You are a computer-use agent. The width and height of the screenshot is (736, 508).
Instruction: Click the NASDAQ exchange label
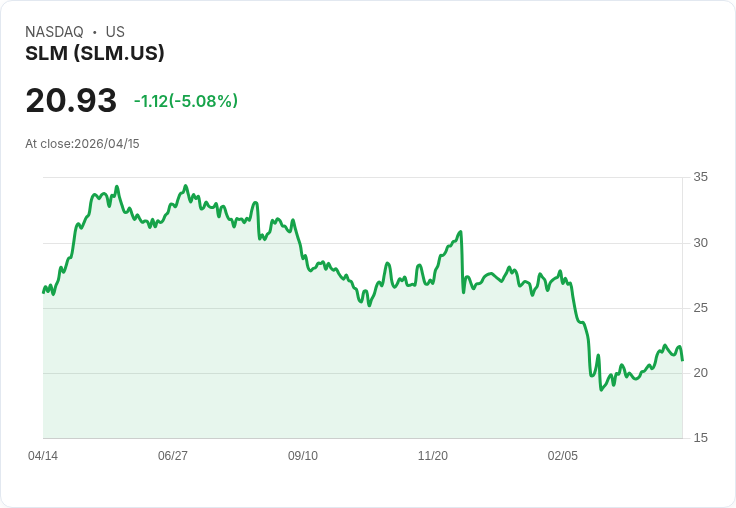(x=54, y=32)
